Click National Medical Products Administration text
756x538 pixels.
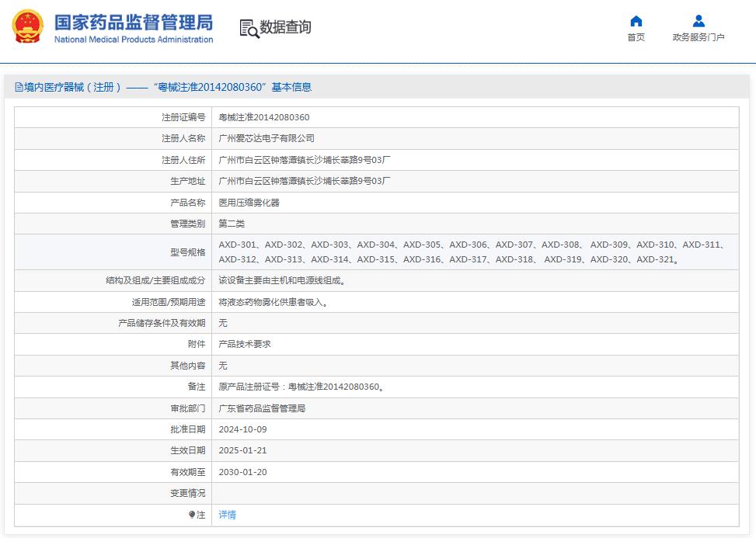(133, 40)
